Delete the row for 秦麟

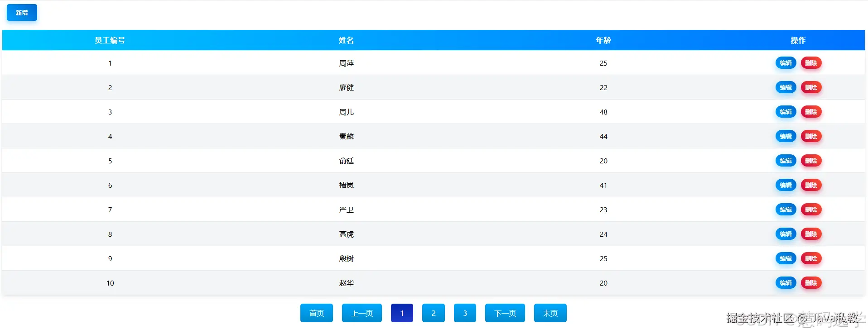(811, 136)
